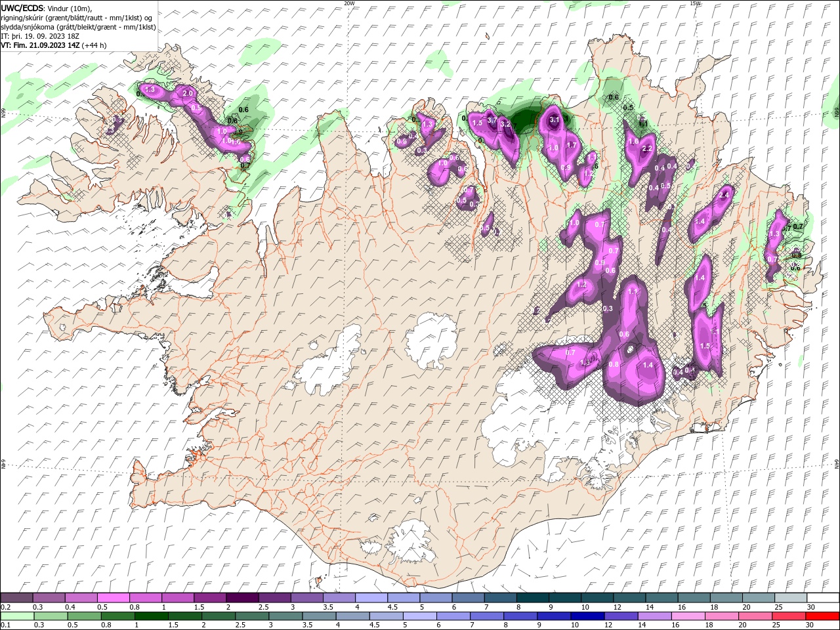Click the 'slydda/snjókoma' legend description line

[x=78, y=27]
